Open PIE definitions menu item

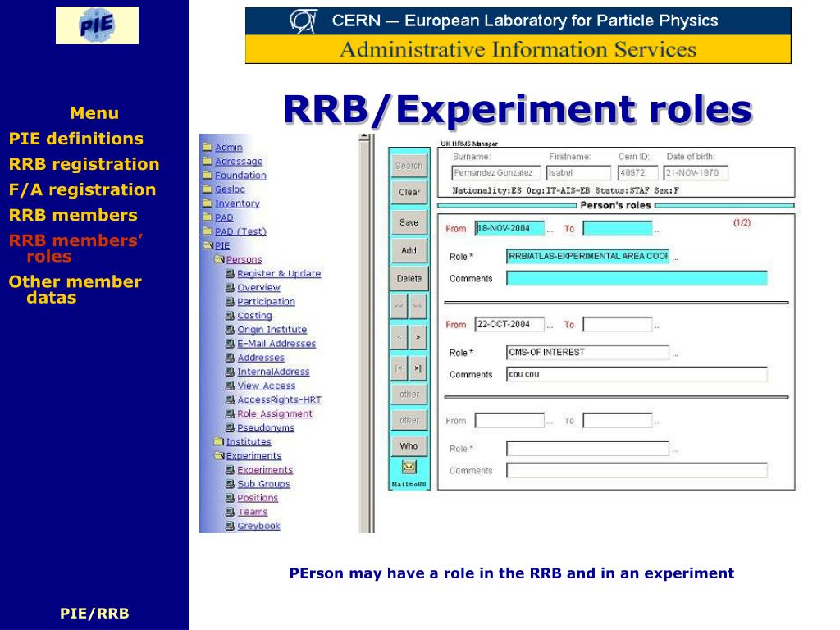point(76,139)
